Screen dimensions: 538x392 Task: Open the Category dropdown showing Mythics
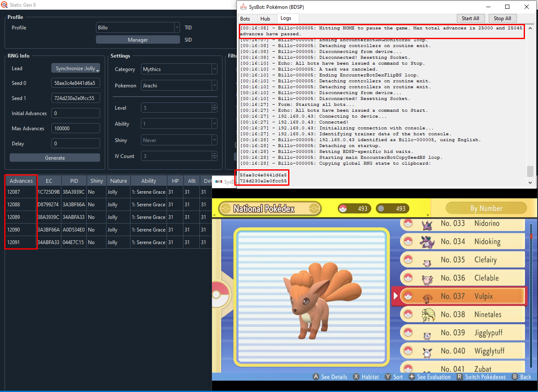click(179, 69)
